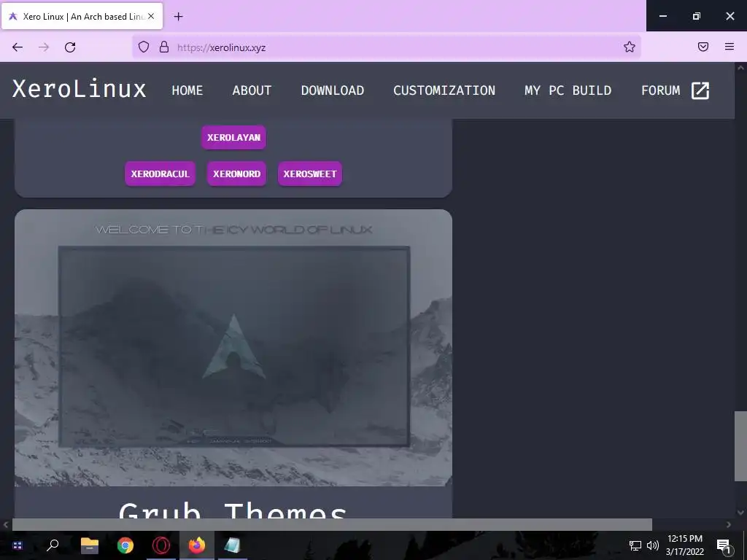Click the scroll-right arrow

point(729,525)
